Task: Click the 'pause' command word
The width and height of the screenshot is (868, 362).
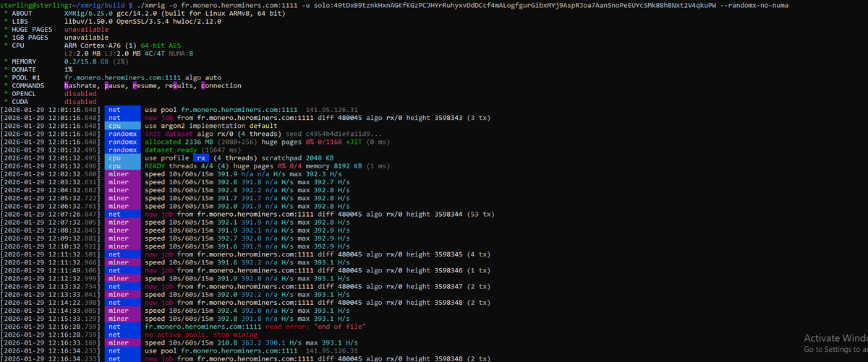Action: pos(116,85)
